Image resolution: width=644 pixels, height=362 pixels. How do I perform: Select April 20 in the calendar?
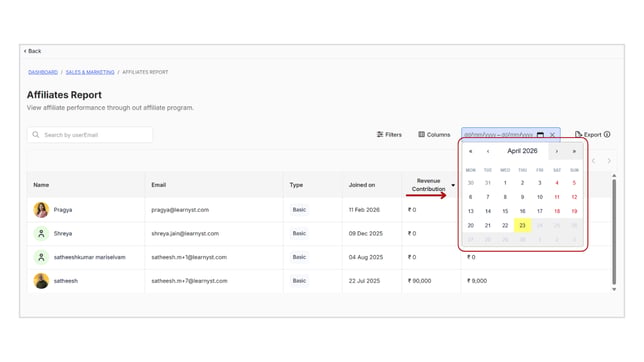(471, 225)
